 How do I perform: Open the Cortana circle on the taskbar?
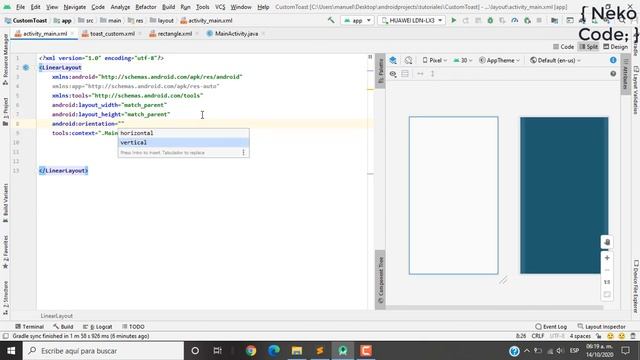(x=195, y=351)
